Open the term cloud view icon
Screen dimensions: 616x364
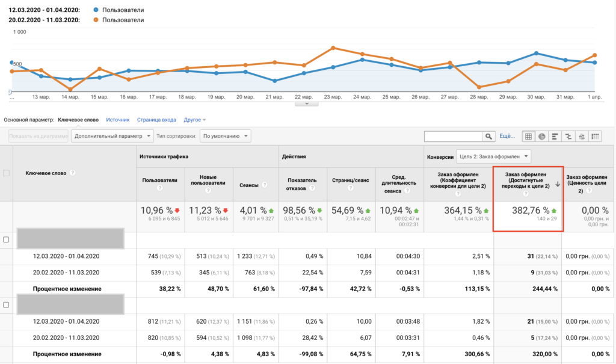click(x=582, y=137)
